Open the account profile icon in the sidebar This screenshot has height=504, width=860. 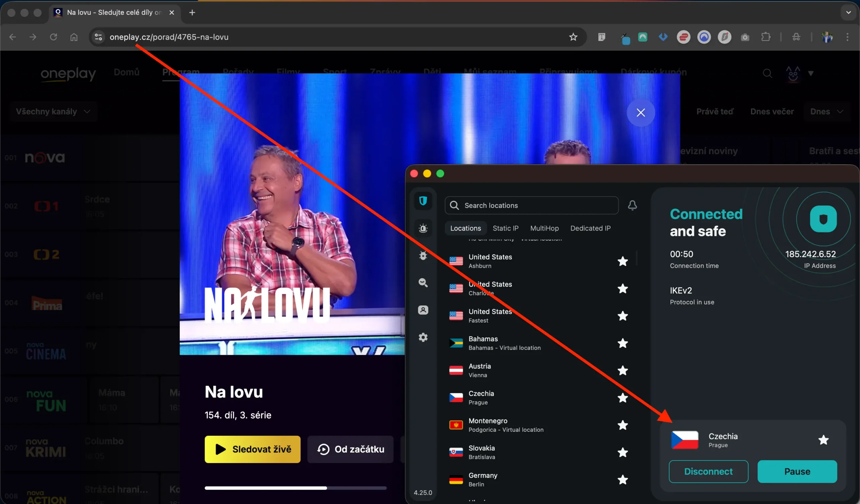coord(423,310)
